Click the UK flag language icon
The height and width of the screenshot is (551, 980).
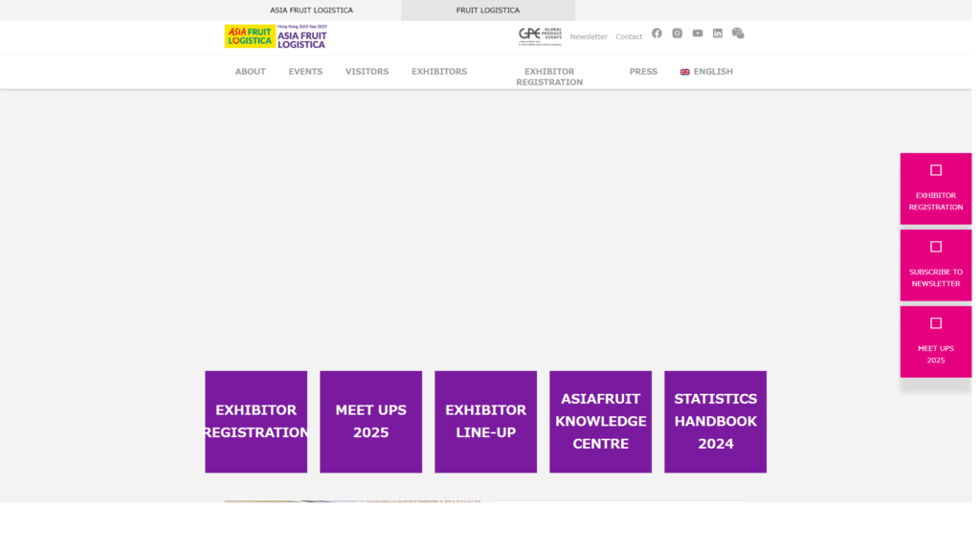(x=685, y=72)
